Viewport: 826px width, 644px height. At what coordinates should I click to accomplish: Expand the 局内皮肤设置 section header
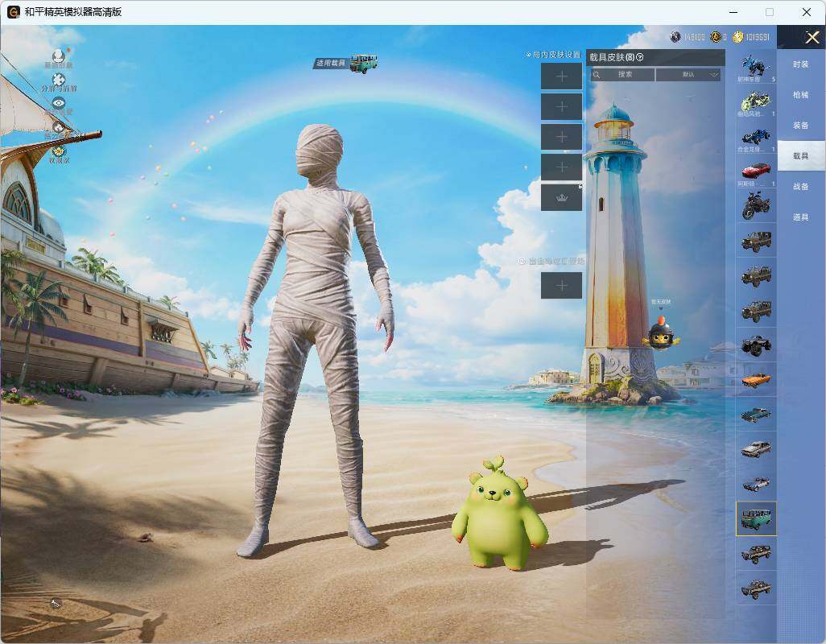[x=553, y=54]
